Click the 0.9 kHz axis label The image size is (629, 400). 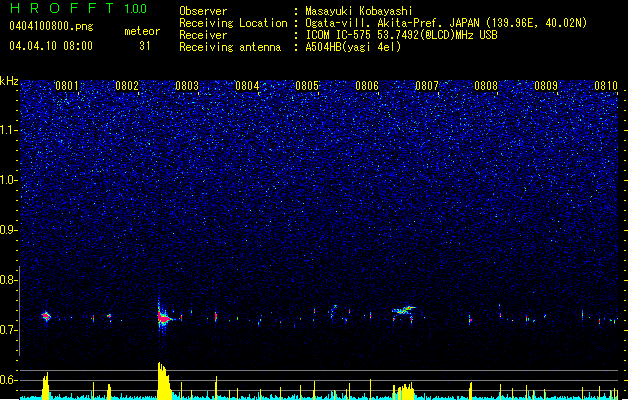tap(8, 230)
